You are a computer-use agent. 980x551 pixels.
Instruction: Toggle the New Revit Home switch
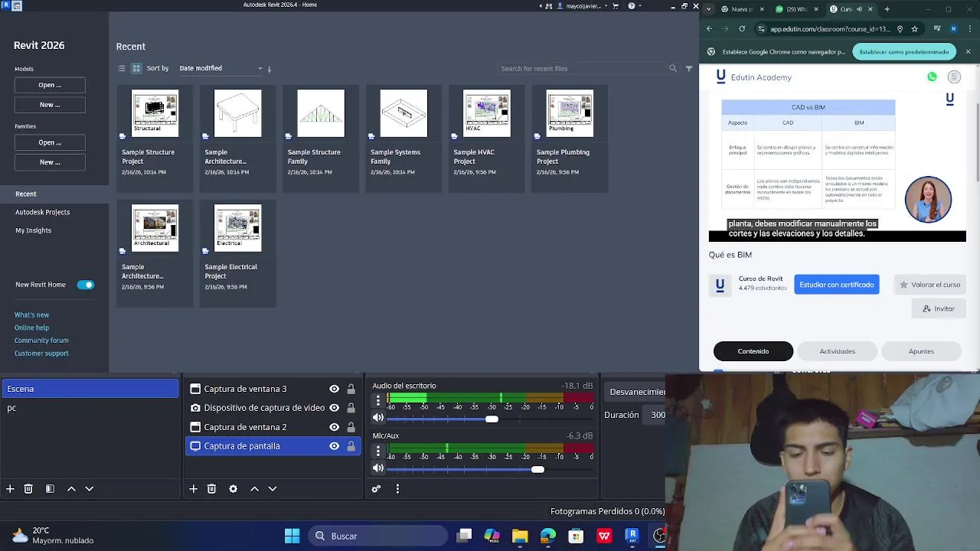click(85, 285)
